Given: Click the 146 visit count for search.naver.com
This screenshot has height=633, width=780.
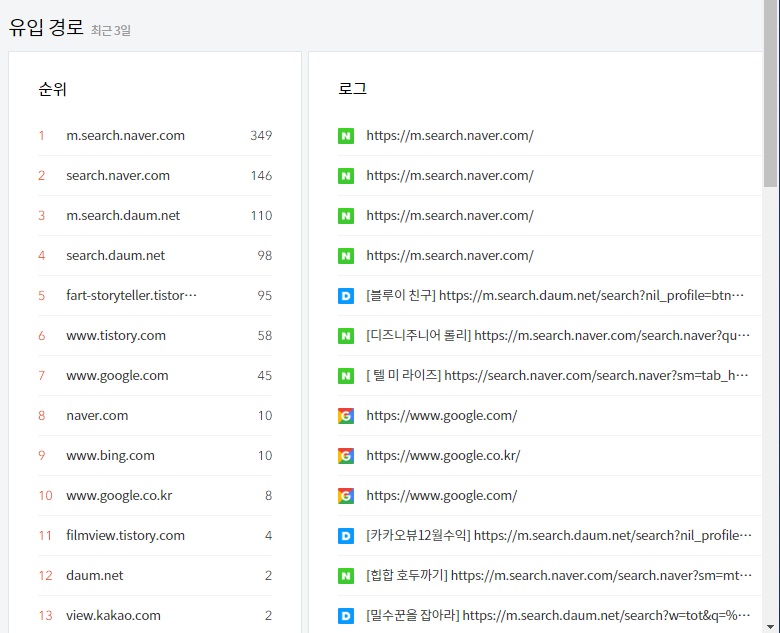Looking at the screenshot, I should coord(261,176).
